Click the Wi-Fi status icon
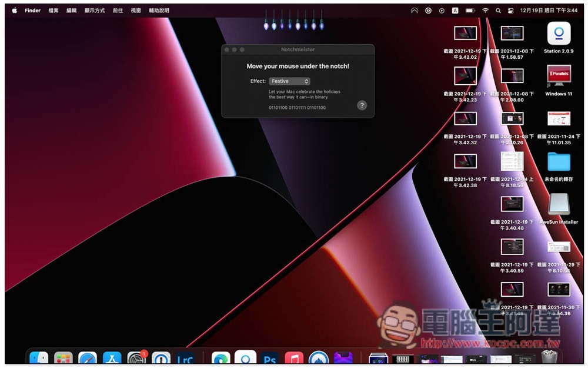Image resolution: width=588 pixels, height=368 pixels. pyautogui.click(x=485, y=11)
